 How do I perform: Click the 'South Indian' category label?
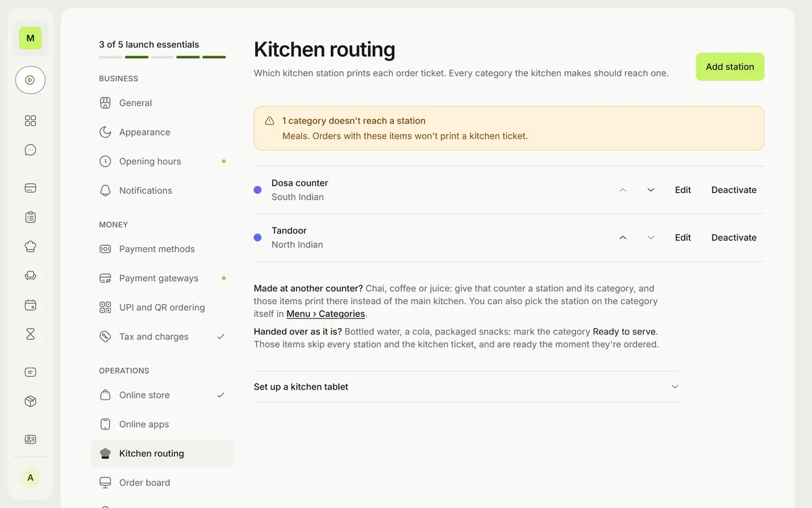298,197
